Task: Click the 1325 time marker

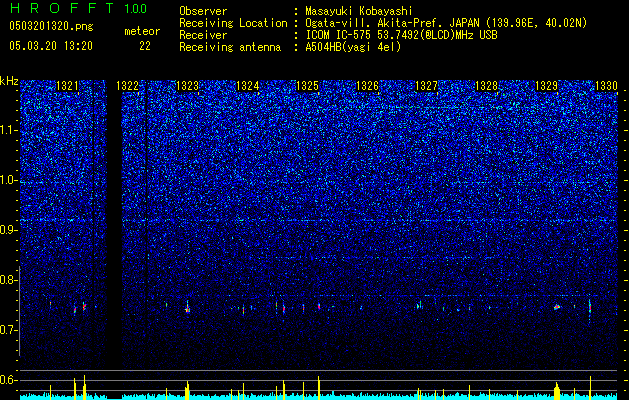Action: coord(307,86)
